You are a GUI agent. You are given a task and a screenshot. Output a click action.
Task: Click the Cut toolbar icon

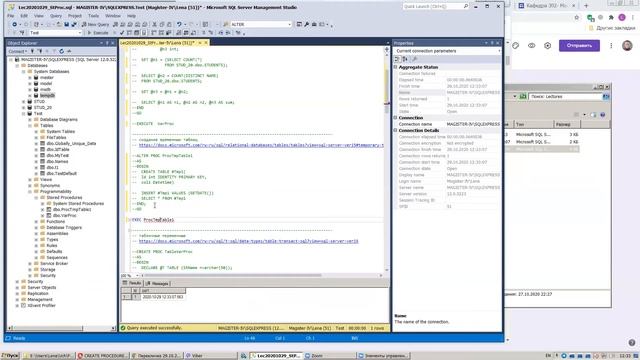click(155, 24)
